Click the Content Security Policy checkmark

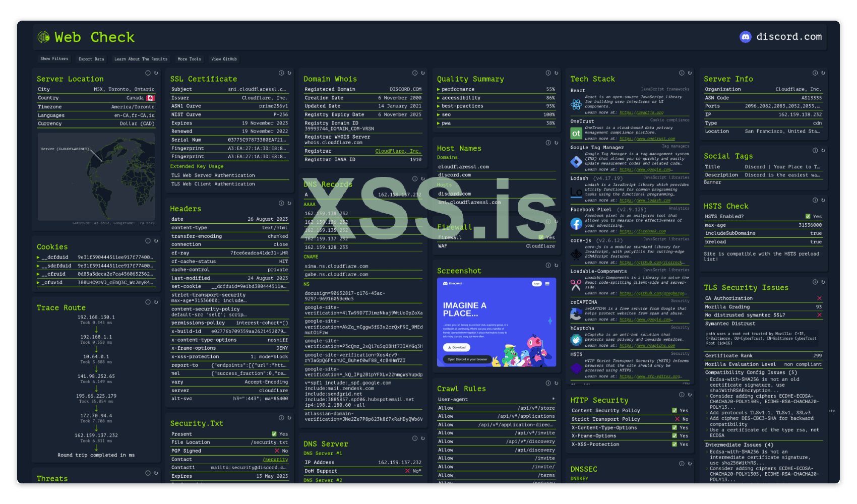[675, 411]
